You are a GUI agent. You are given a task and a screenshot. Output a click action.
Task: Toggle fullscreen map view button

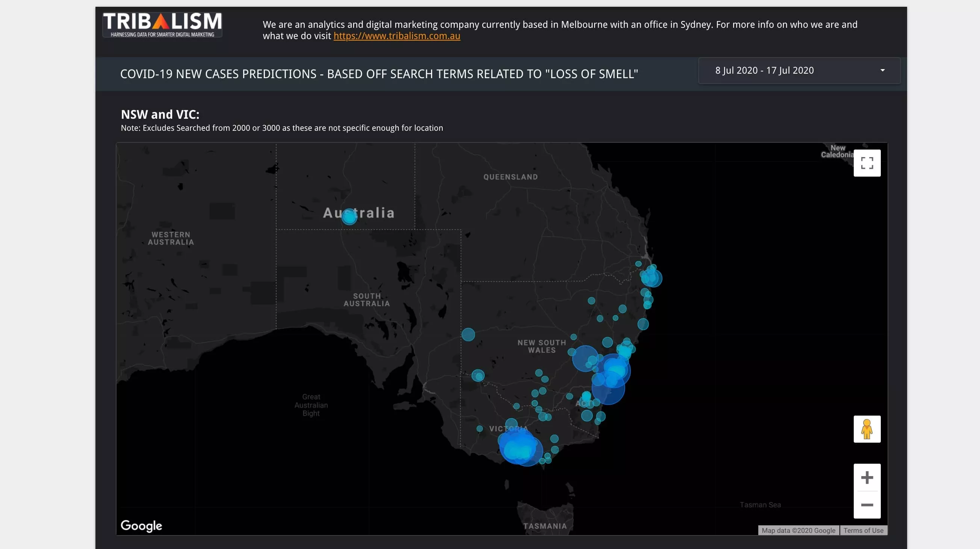(x=867, y=163)
